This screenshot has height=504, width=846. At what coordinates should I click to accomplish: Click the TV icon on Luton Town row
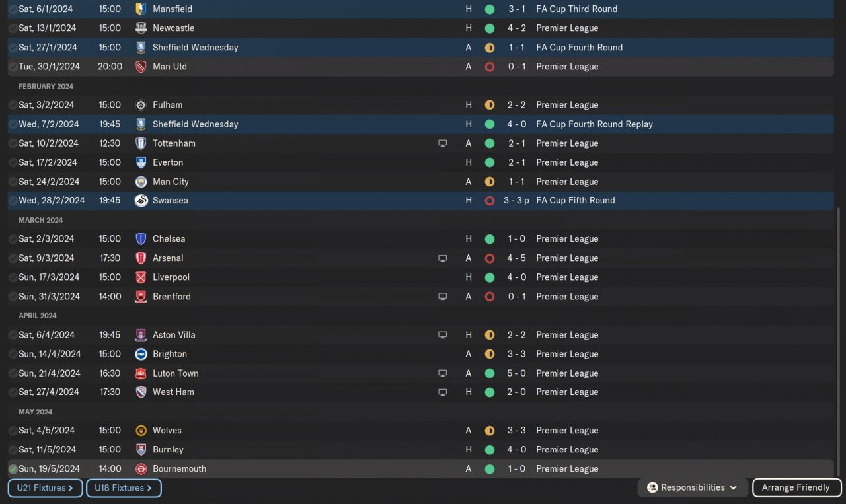click(x=443, y=373)
